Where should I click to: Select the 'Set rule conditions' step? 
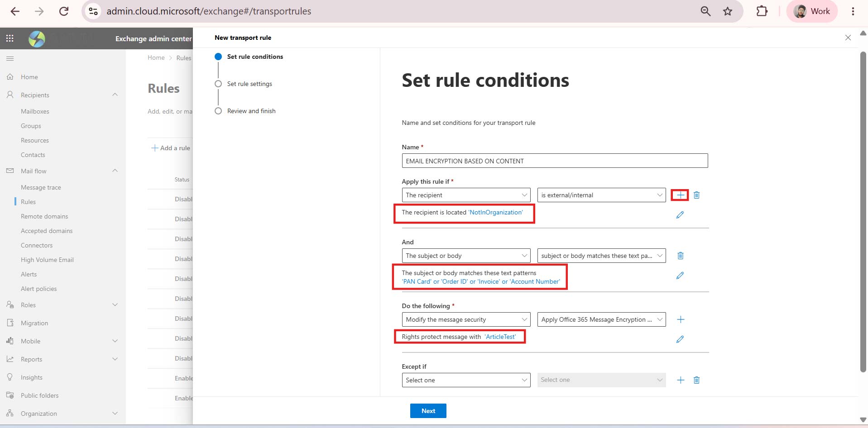pos(255,57)
